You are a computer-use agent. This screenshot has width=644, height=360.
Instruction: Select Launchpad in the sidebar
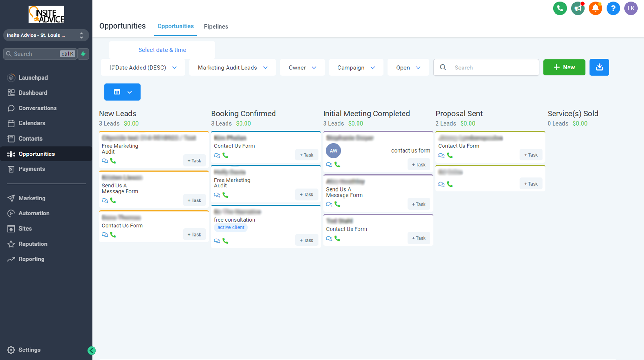point(33,77)
